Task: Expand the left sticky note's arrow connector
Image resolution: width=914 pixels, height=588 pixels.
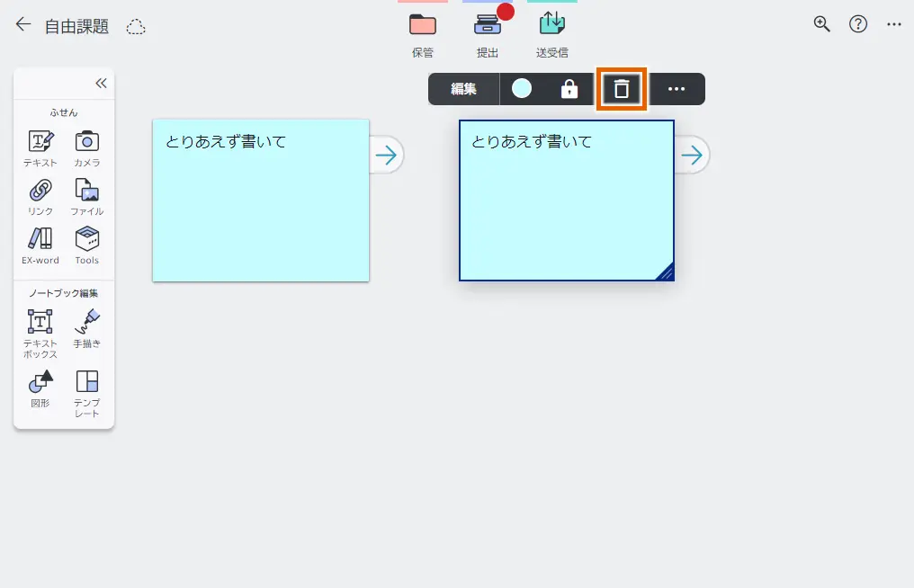Action: pyautogui.click(x=387, y=155)
